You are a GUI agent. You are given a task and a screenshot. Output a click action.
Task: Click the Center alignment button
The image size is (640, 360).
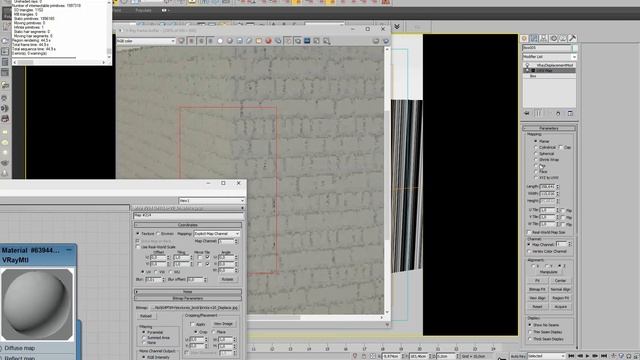pyautogui.click(x=560, y=280)
